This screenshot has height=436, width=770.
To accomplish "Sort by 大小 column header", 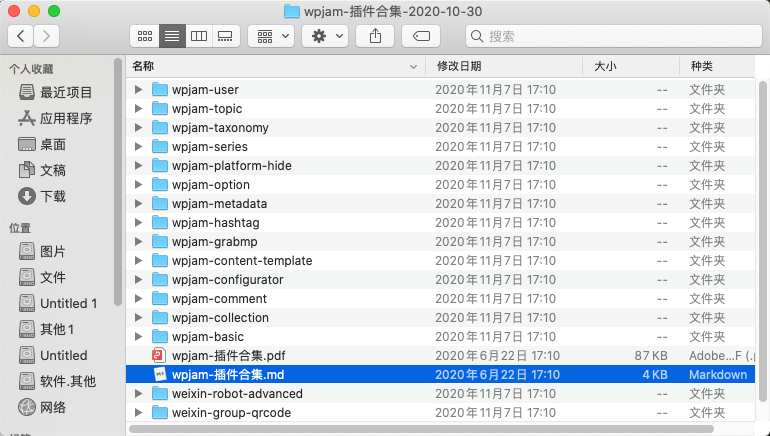I will (628, 66).
